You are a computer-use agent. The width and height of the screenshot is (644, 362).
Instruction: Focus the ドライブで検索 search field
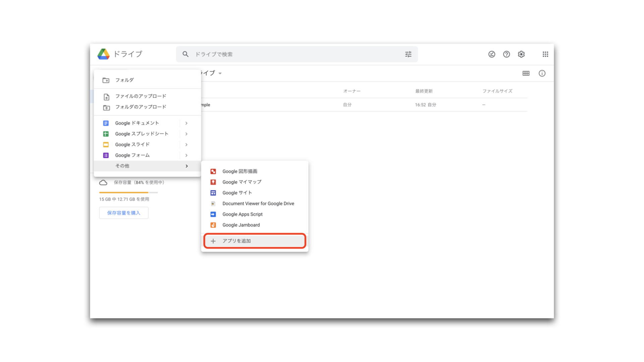point(297,54)
